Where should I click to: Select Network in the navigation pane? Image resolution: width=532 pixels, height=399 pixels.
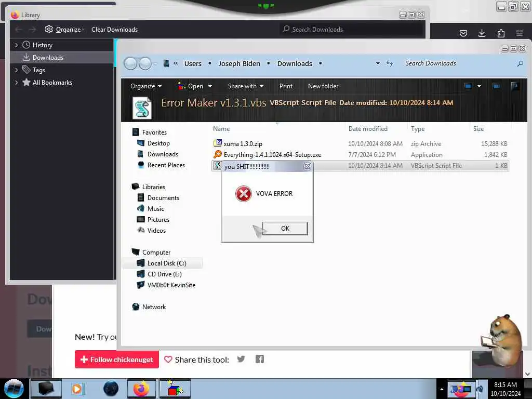click(154, 307)
